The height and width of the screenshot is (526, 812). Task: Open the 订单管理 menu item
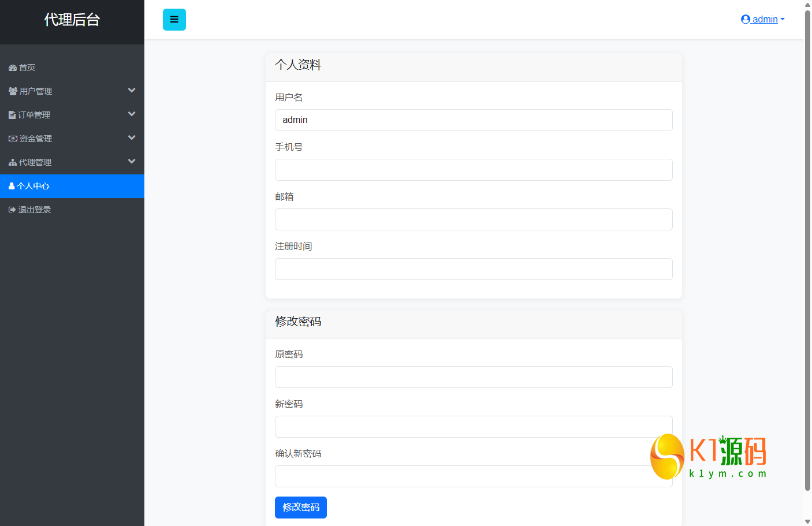pos(72,115)
